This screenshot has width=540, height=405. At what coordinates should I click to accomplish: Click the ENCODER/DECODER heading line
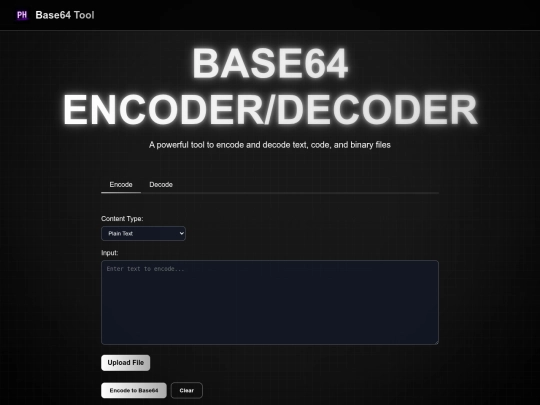point(270,110)
